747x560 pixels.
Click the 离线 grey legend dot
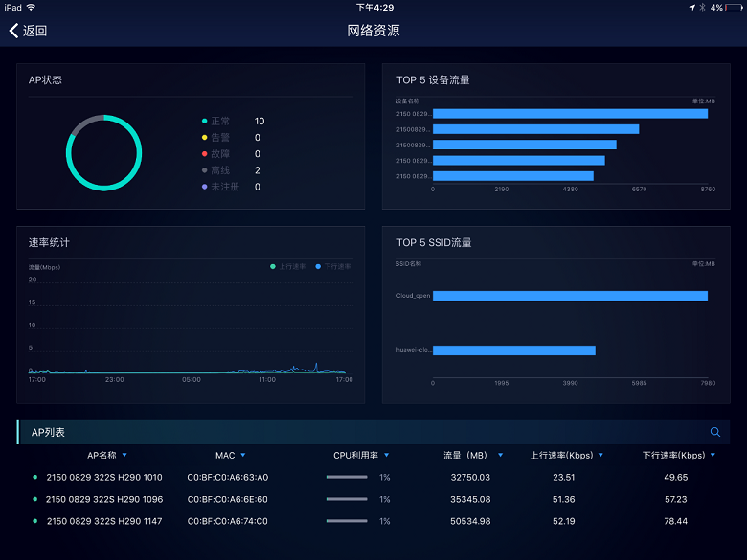(204, 170)
